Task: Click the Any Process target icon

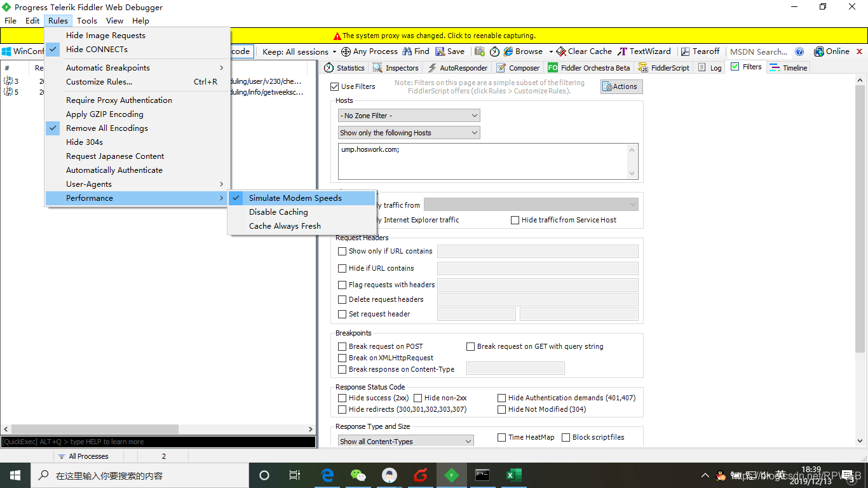Action: tap(346, 51)
